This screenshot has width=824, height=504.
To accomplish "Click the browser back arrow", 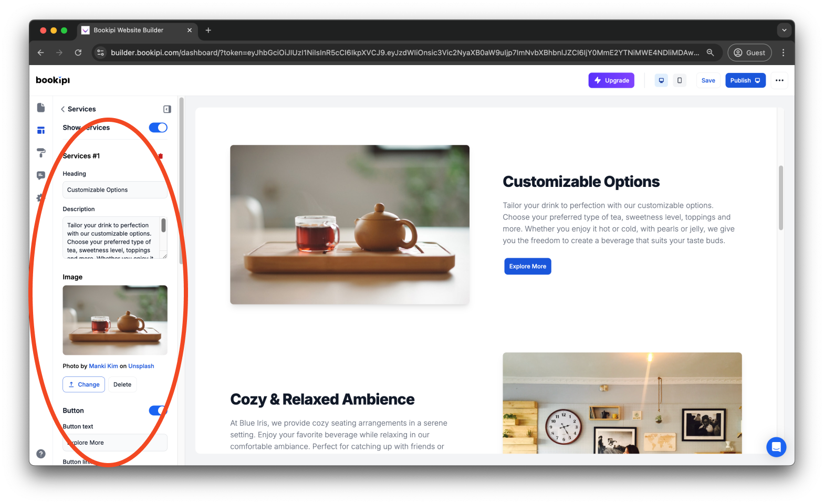I will coord(41,52).
